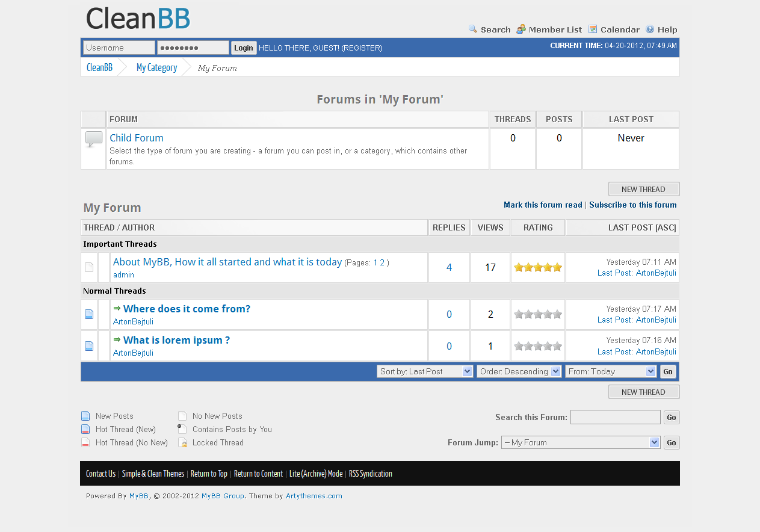Click the Login button
This screenshot has height=532, width=760.
[244, 48]
